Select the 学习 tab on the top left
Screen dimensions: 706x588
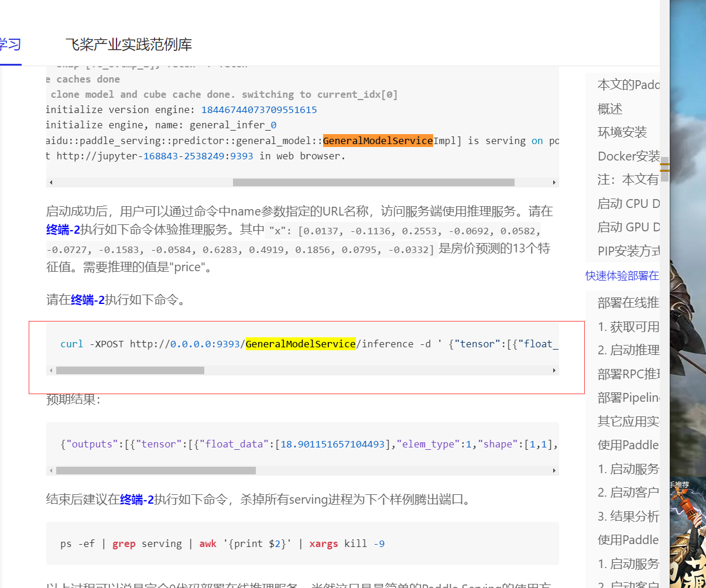pos(9,44)
